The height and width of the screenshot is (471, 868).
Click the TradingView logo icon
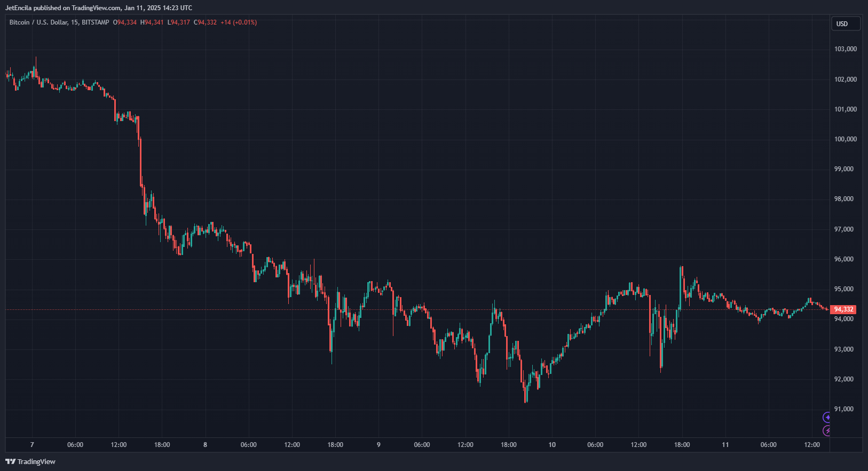[10, 461]
